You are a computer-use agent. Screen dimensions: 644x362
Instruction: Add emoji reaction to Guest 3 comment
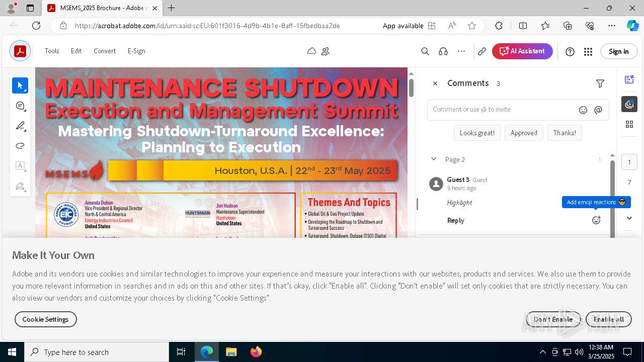coord(596,220)
